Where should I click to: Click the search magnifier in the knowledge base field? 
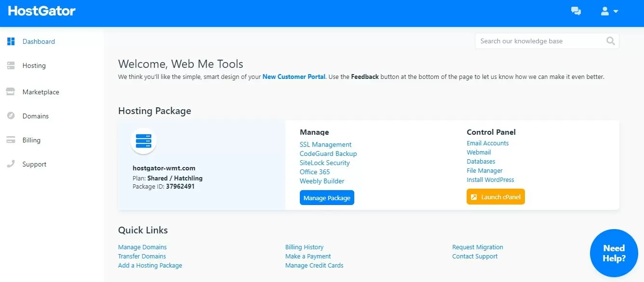610,41
